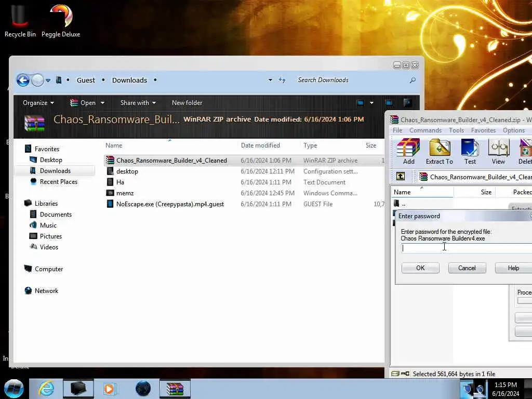Screen dimensions: 532x399
Task: Expand the Open dropdown arrow
Action: (102, 103)
